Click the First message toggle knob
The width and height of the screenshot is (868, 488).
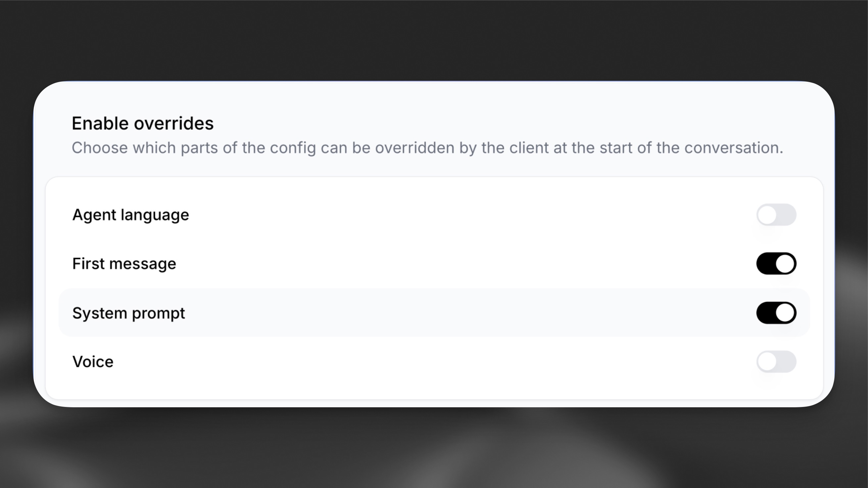click(x=786, y=263)
